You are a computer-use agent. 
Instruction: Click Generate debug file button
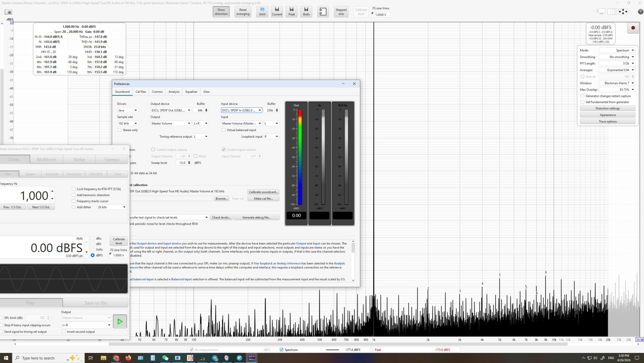point(256,217)
